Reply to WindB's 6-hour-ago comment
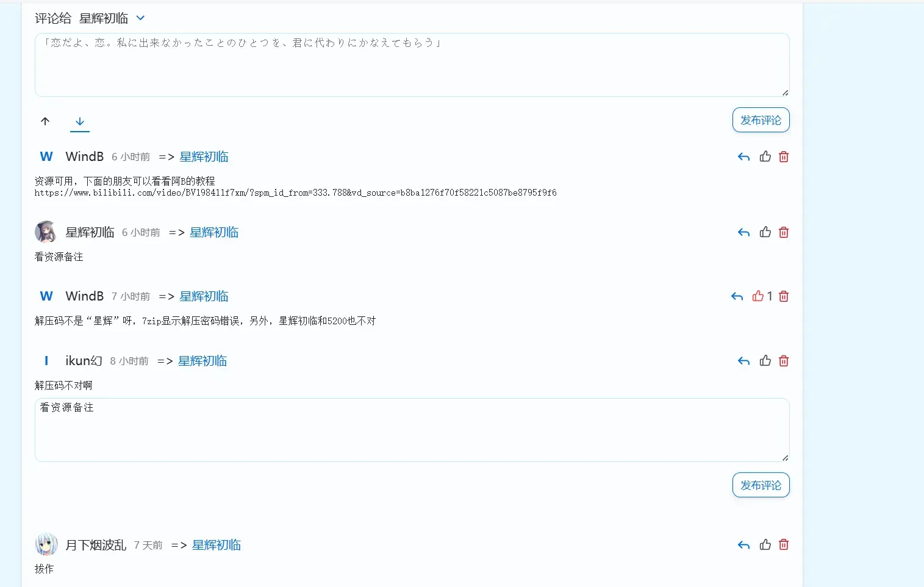The width and height of the screenshot is (924, 587). click(743, 157)
